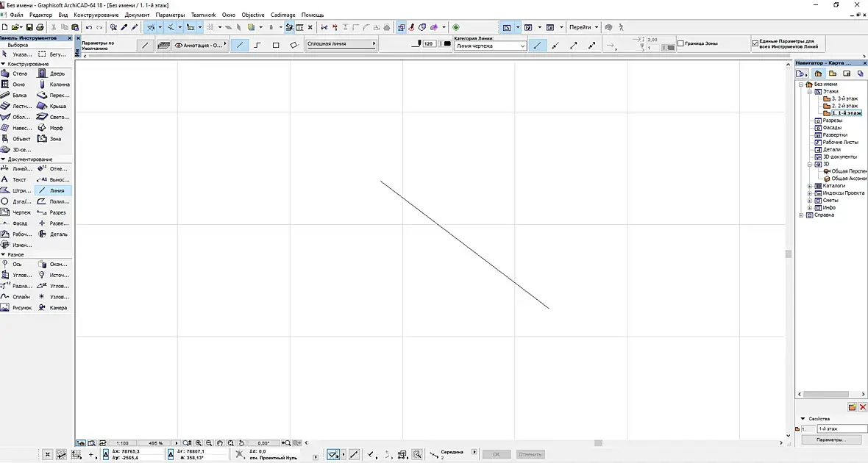Select 2. 2-й этаж in Navigator
This screenshot has height=463, width=868.
click(844, 106)
